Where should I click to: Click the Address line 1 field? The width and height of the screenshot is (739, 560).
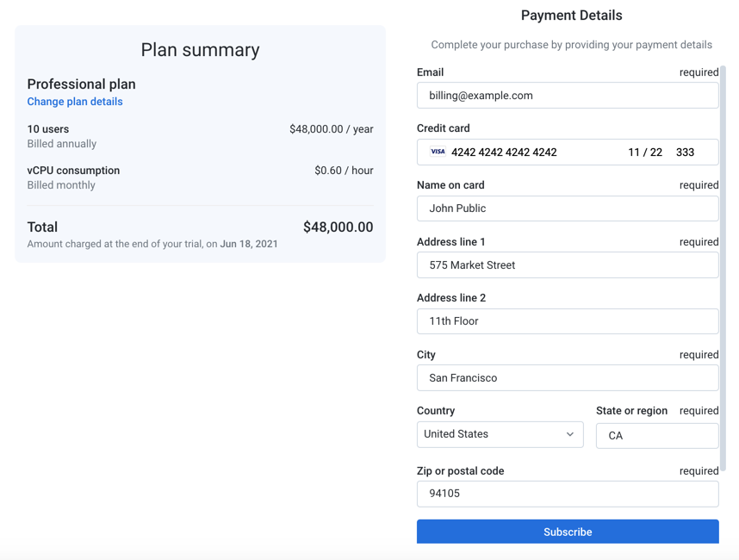[x=567, y=265]
